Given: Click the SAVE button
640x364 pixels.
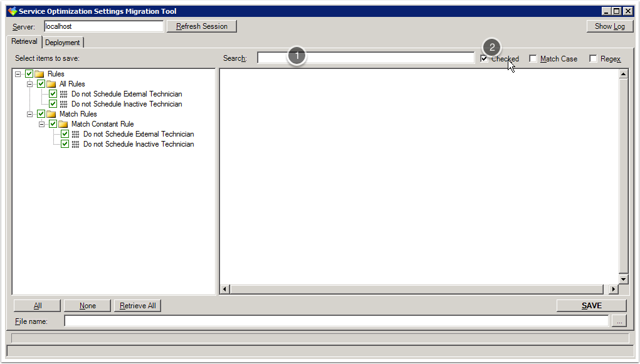Looking at the screenshot, I should [x=591, y=306].
